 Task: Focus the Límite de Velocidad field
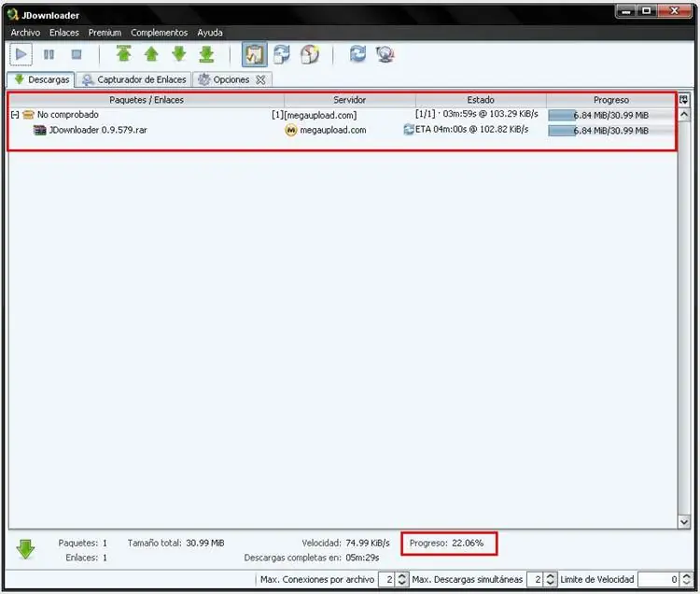[659, 579]
